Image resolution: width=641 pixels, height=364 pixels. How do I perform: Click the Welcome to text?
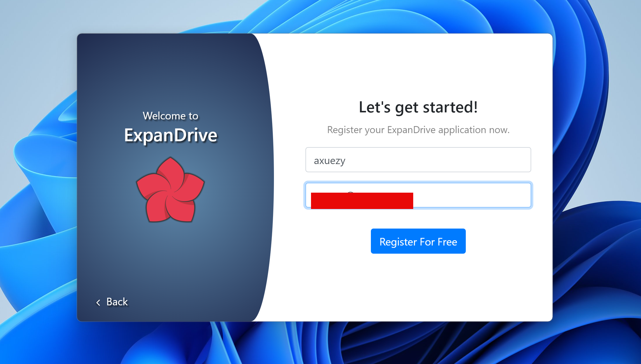pos(170,116)
